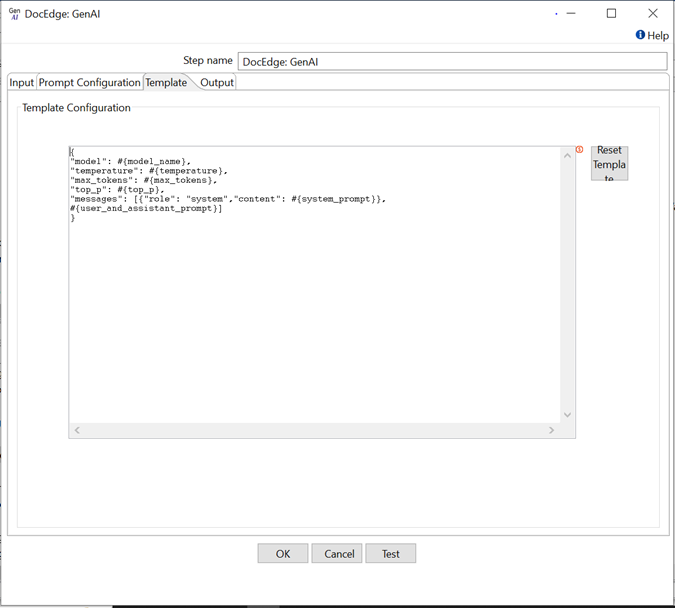
Task: Click the horizontal scroll left arrow
Action: [77, 430]
